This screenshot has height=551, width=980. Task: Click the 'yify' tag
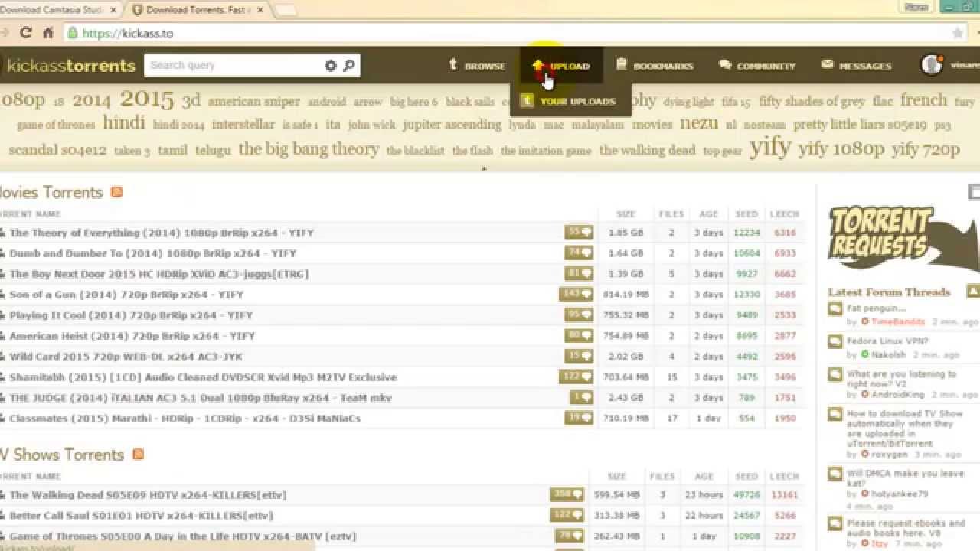pyautogui.click(x=770, y=147)
